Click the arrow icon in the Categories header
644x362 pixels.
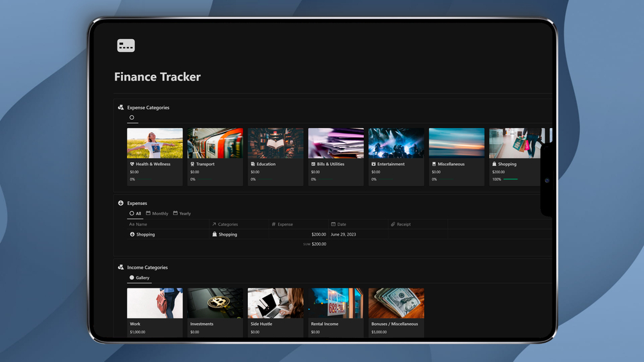214,224
